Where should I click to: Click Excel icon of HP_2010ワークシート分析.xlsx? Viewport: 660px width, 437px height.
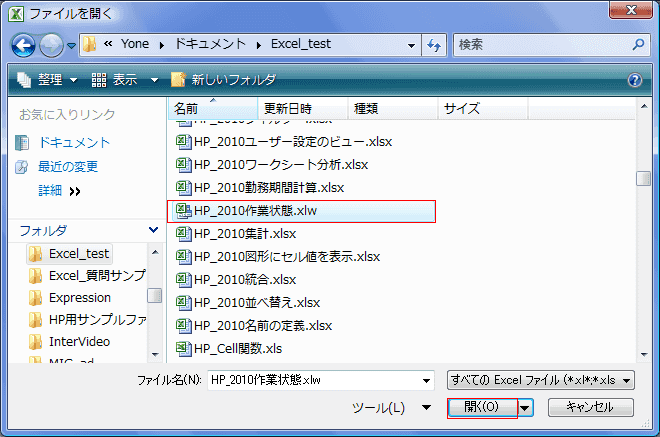[183, 165]
